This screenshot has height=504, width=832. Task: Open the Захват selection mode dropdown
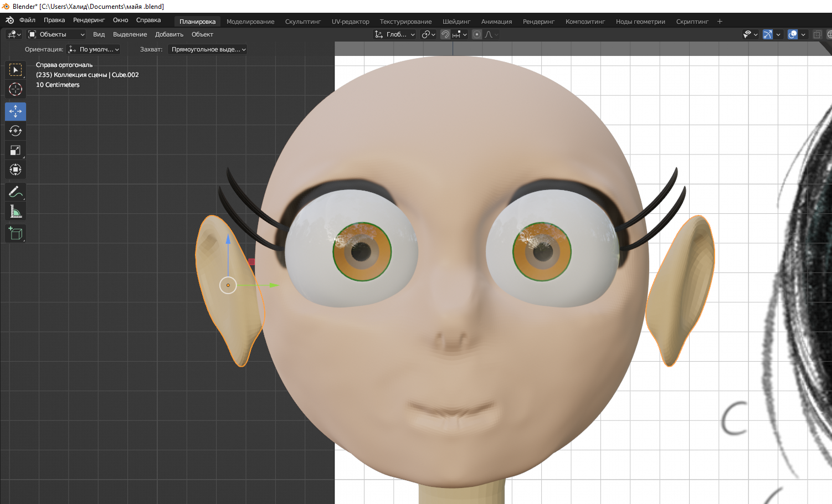208,49
